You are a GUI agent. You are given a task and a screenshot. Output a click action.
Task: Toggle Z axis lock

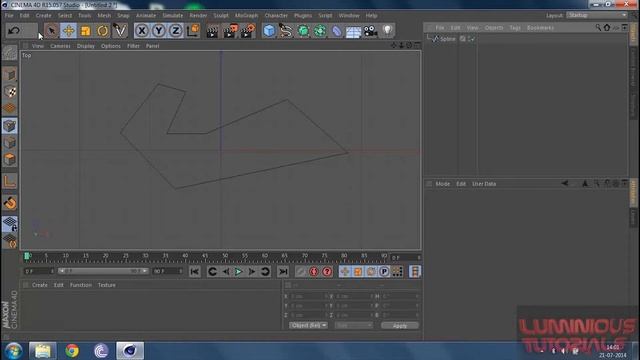tap(176, 31)
